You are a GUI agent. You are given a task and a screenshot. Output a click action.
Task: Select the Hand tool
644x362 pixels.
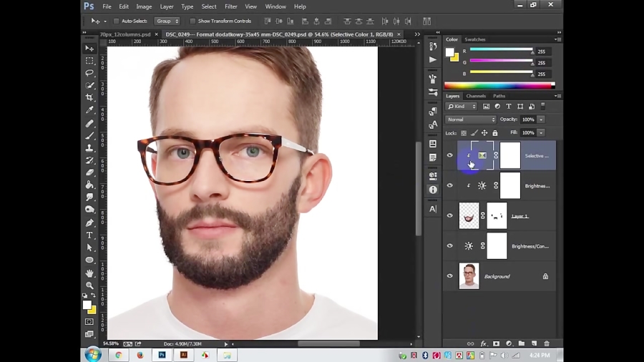(x=89, y=273)
